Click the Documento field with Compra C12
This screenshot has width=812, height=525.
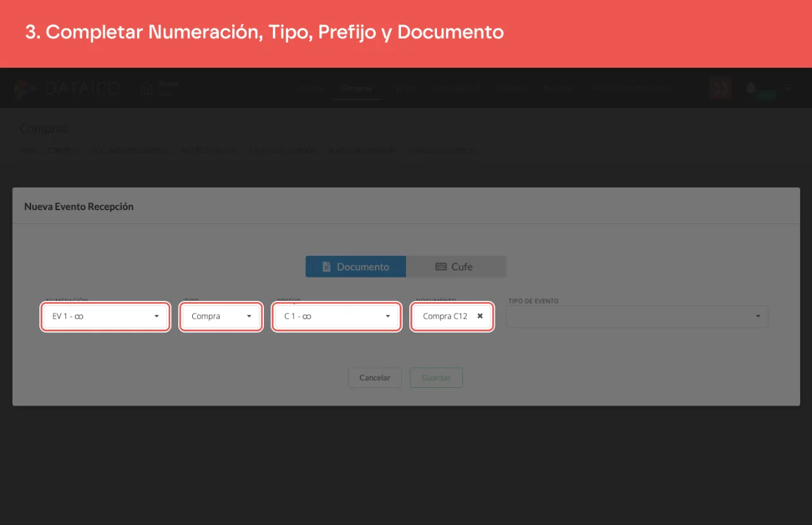tap(452, 316)
